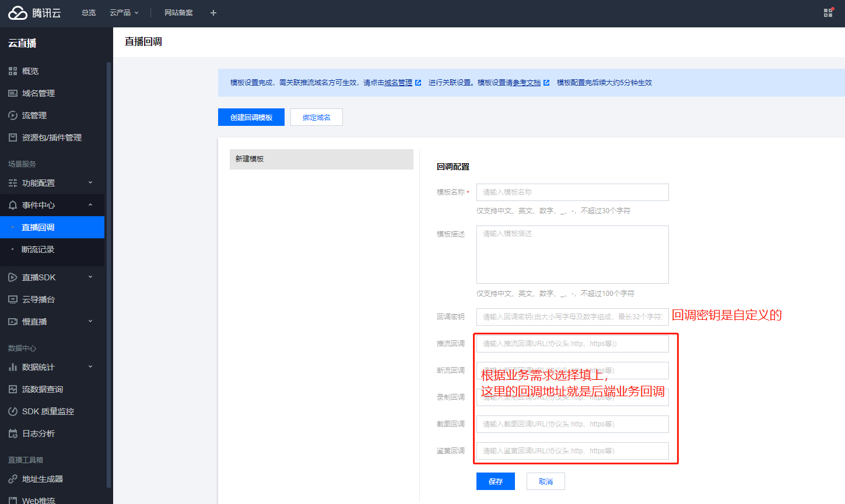Image resolution: width=845 pixels, height=504 pixels.
Task: Click the 创建回调模板 button
Action: pyautogui.click(x=251, y=117)
